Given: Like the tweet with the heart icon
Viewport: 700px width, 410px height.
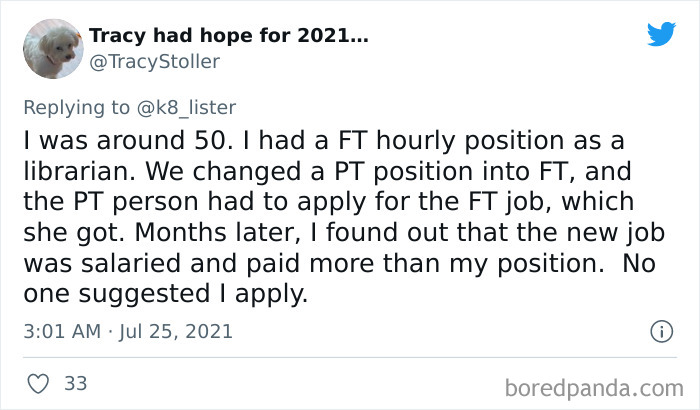Looking at the screenshot, I should pos(38,383).
